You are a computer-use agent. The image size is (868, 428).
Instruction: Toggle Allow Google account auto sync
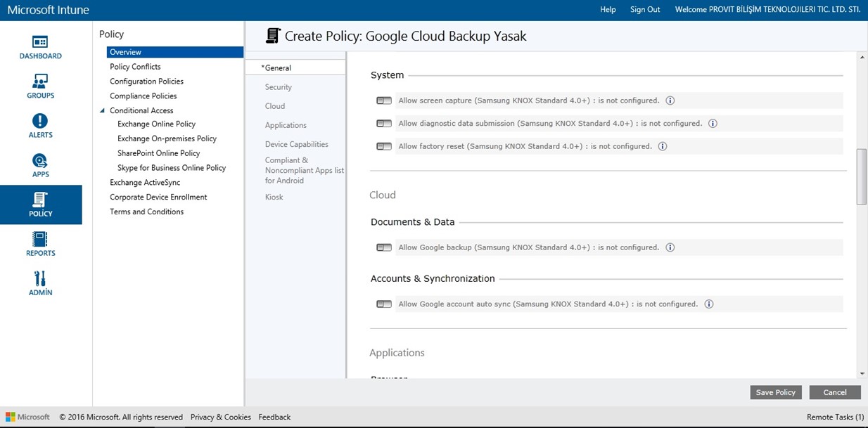[384, 304]
